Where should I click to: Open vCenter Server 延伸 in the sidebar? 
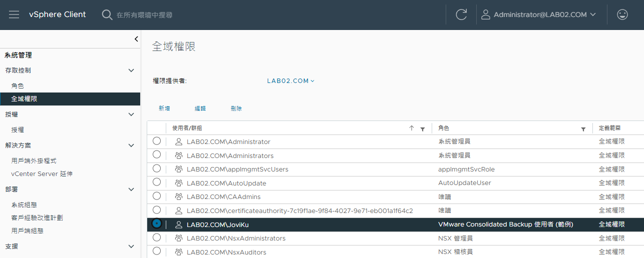coord(42,174)
